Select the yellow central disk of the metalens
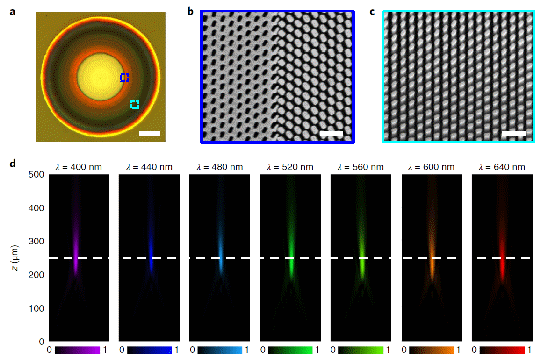 tap(100, 77)
